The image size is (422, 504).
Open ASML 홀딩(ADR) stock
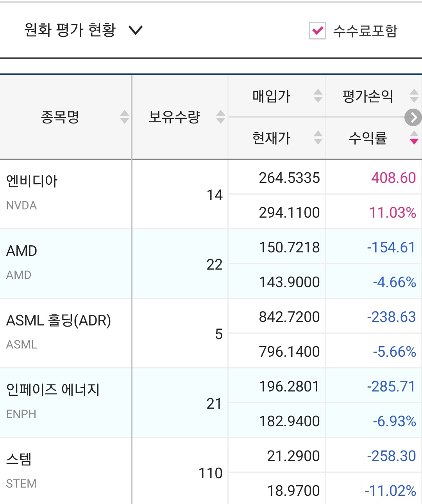pyautogui.click(x=59, y=320)
